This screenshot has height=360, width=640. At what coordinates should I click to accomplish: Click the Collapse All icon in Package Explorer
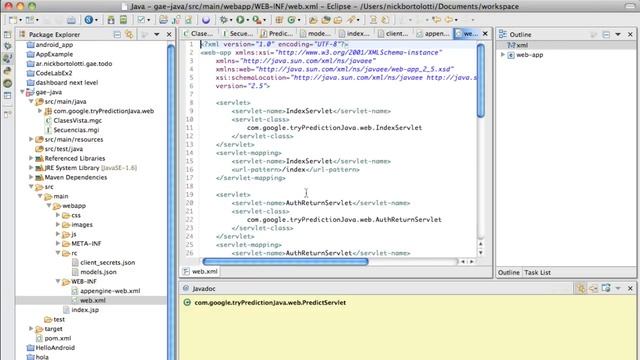117,35
